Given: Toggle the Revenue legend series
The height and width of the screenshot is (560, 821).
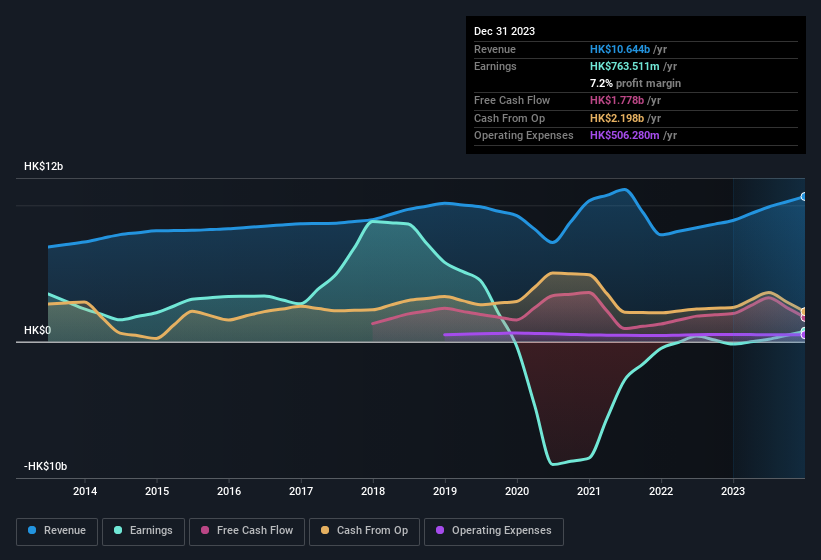Looking at the screenshot, I should click(57, 531).
